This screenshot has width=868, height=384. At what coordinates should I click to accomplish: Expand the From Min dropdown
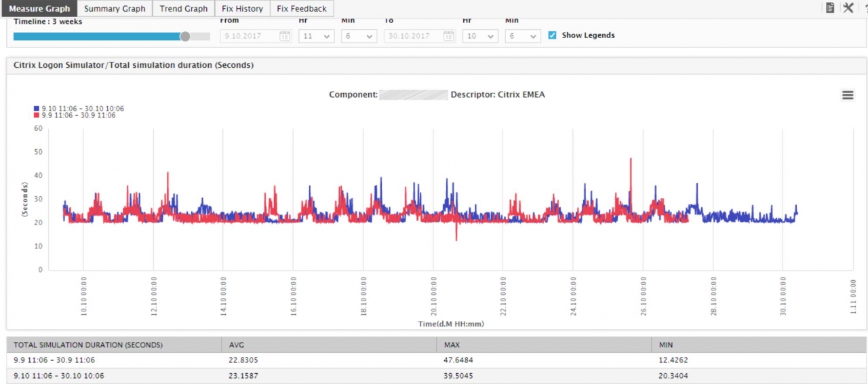point(359,36)
